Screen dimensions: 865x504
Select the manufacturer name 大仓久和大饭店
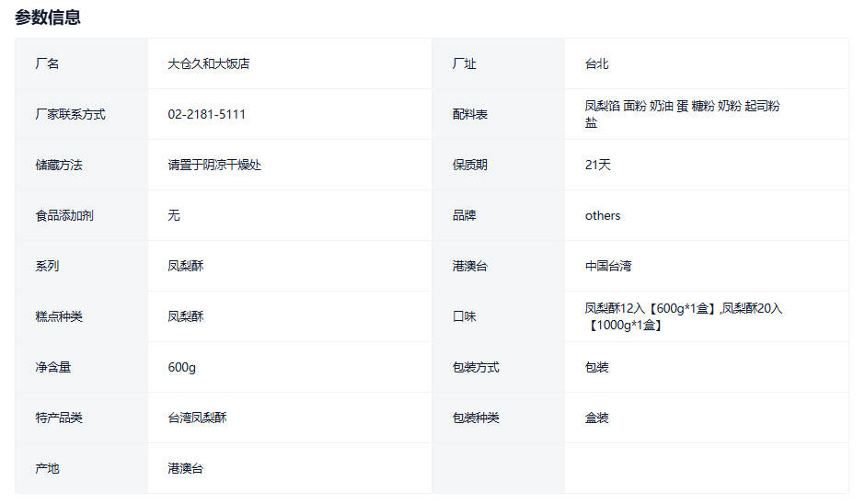coord(209,64)
